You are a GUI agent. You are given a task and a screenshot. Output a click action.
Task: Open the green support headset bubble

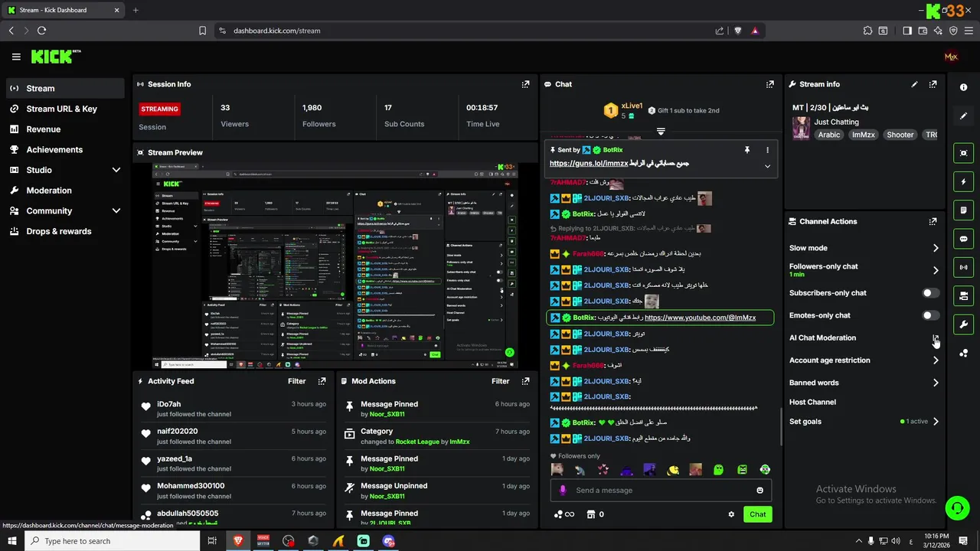click(x=956, y=508)
